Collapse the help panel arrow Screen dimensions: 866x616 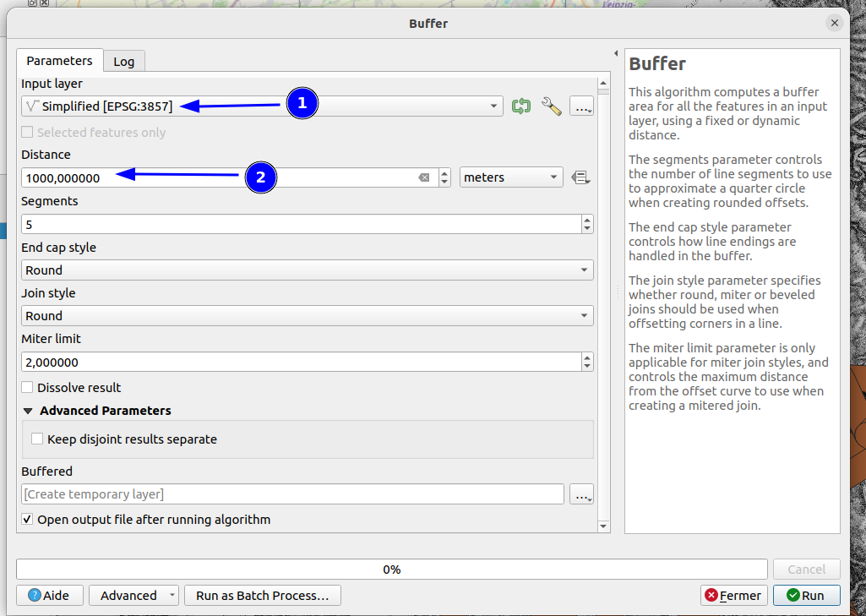coord(616,54)
